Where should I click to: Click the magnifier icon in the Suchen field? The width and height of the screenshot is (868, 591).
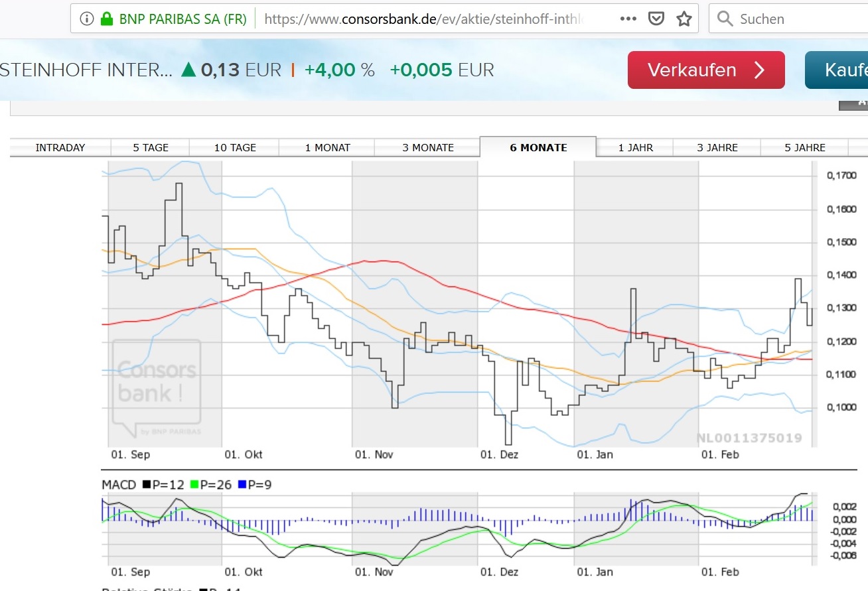click(x=725, y=19)
